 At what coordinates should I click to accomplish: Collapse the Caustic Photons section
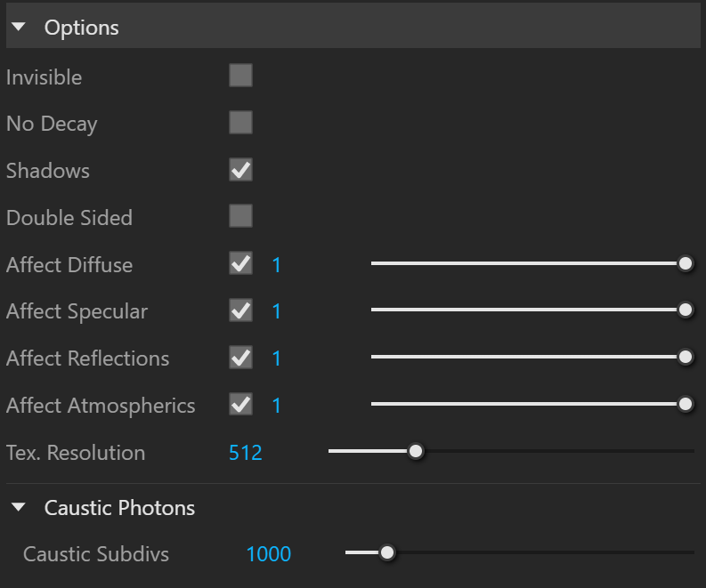click(x=19, y=507)
